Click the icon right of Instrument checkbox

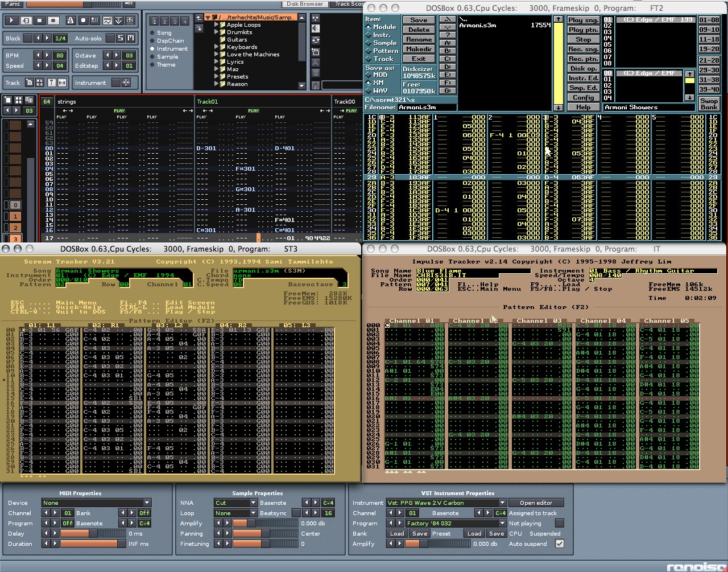tap(126, 83)
